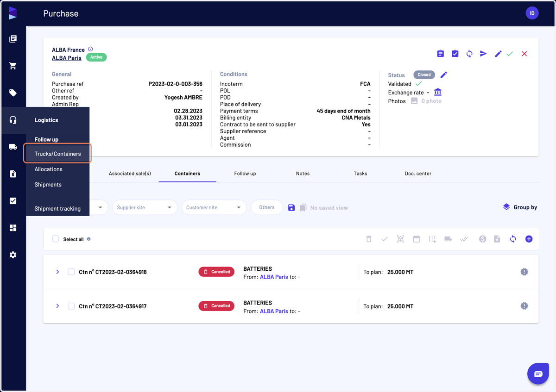Click the green validate checkmark in header

click(x=510, y=54)
